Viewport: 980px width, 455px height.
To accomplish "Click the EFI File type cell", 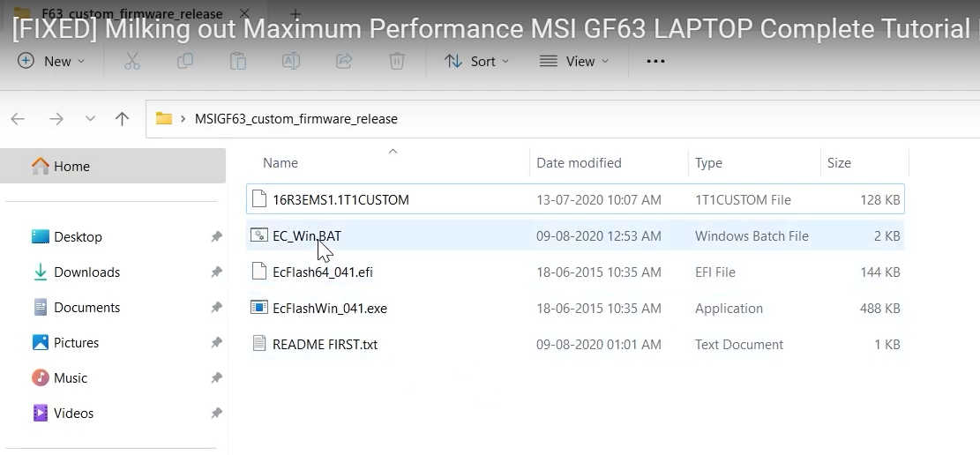I will pos(715,272).
